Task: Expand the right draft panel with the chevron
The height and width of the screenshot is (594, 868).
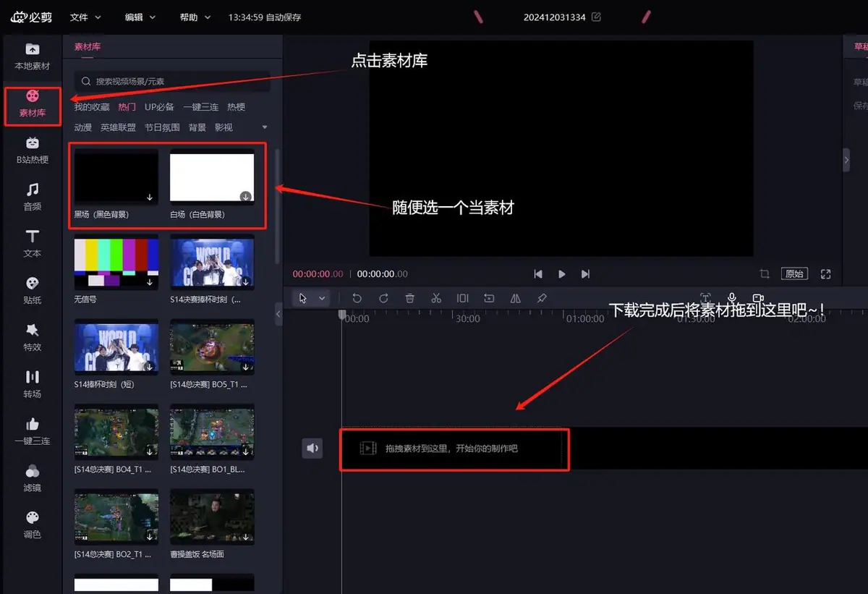Action: 846,160
